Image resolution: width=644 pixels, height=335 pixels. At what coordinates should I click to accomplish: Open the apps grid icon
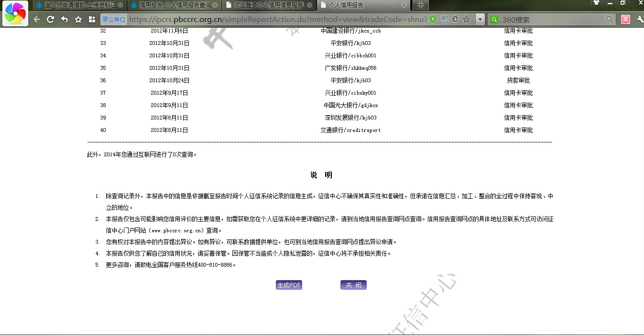[92, 20]
